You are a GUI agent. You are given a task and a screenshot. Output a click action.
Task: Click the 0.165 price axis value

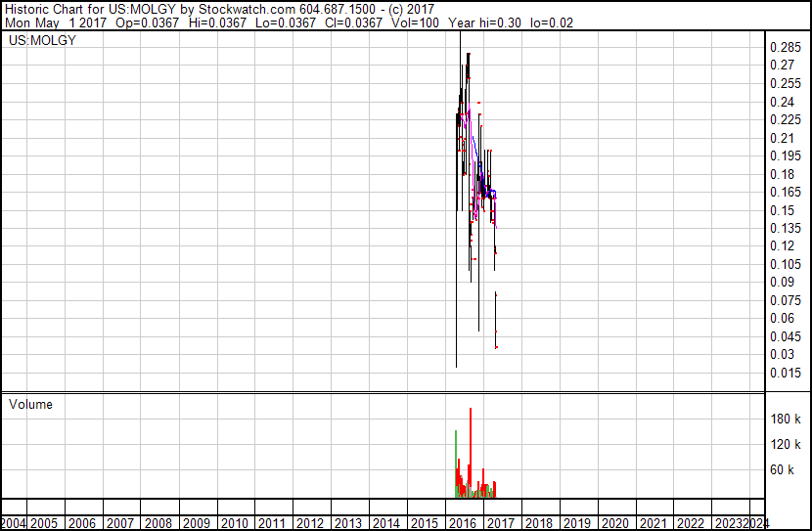[786, 193]
